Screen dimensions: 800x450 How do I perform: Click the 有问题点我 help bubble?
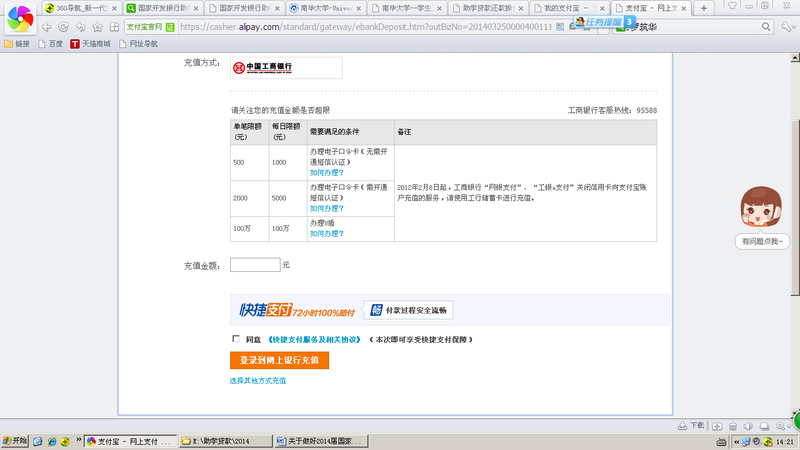(x=762, y=241)
